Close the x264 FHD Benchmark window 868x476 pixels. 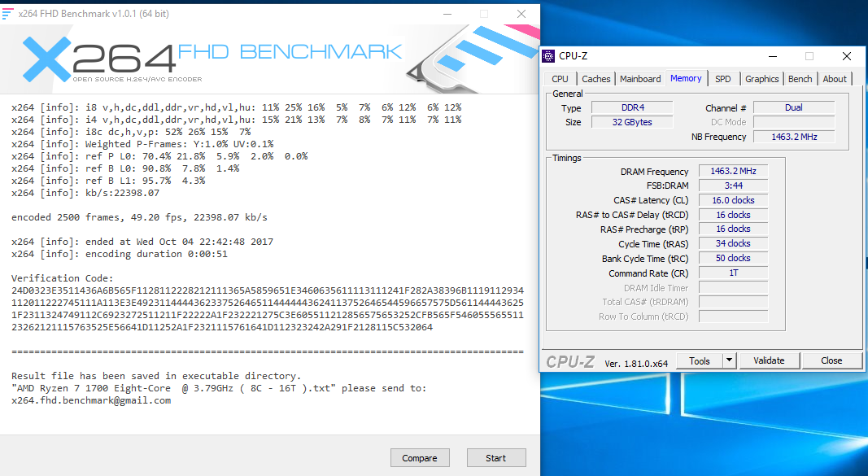click(521, 14)
